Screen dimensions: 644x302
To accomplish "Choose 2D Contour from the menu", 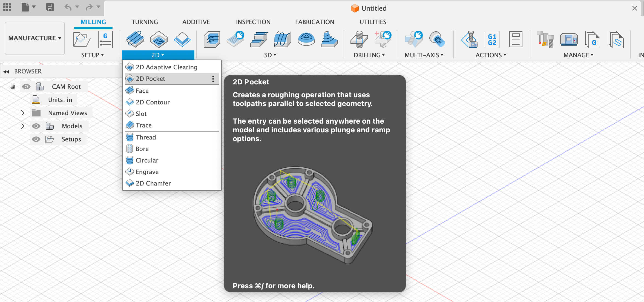I will [x=153, y=102].
